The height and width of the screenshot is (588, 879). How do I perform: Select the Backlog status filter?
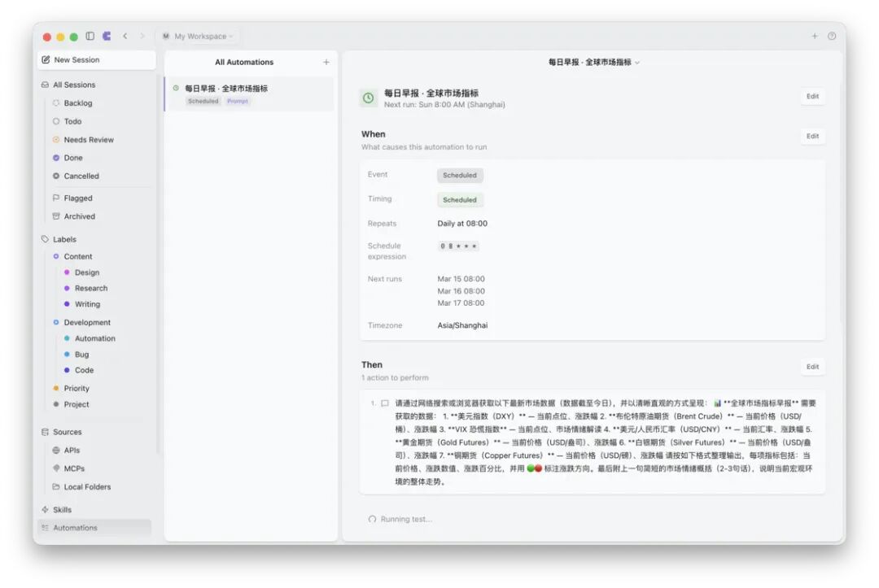pyautogui.click(x=78, y=103)
